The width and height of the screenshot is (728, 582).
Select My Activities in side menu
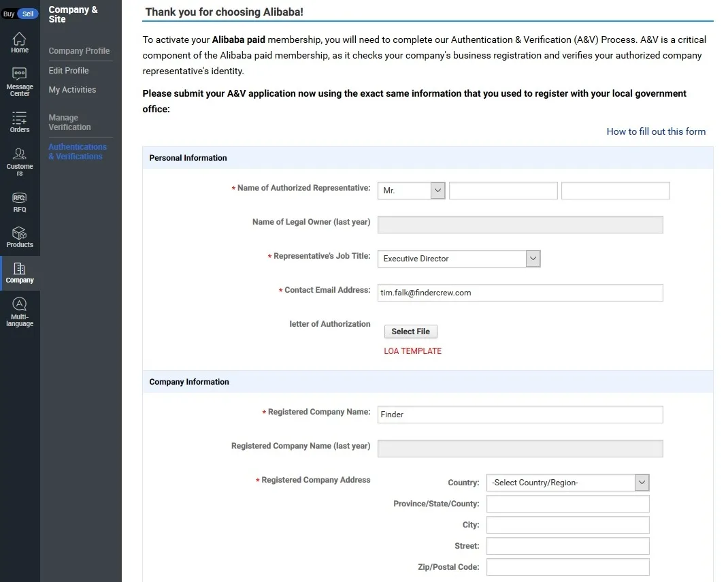[x=72, y=90]
